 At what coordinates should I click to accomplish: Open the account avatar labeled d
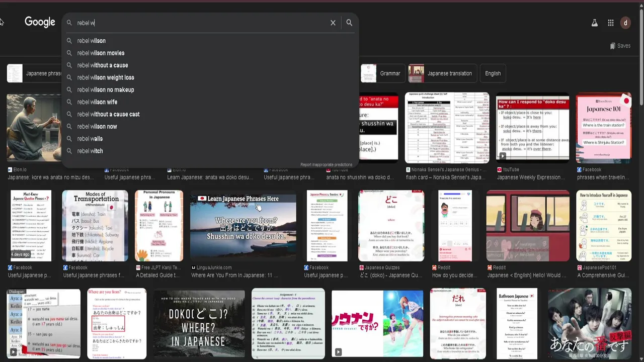click(x=625, y=23)
